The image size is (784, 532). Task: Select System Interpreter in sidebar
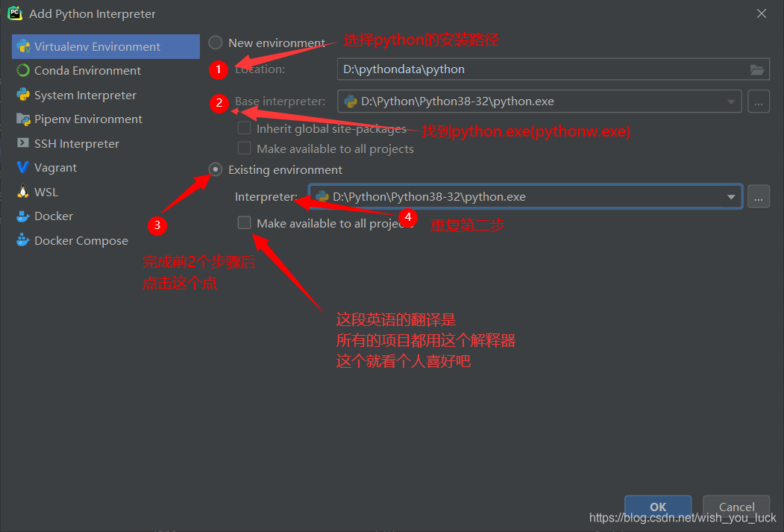point(105,95)
